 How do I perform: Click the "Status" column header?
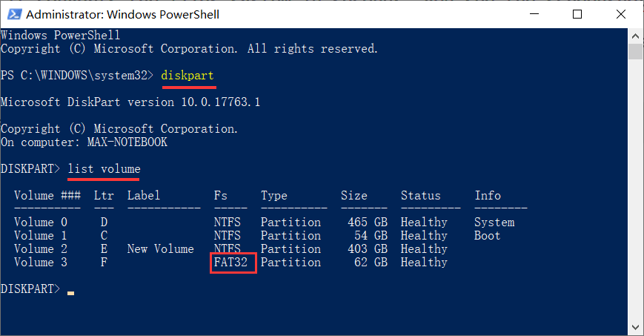point(420,196)
